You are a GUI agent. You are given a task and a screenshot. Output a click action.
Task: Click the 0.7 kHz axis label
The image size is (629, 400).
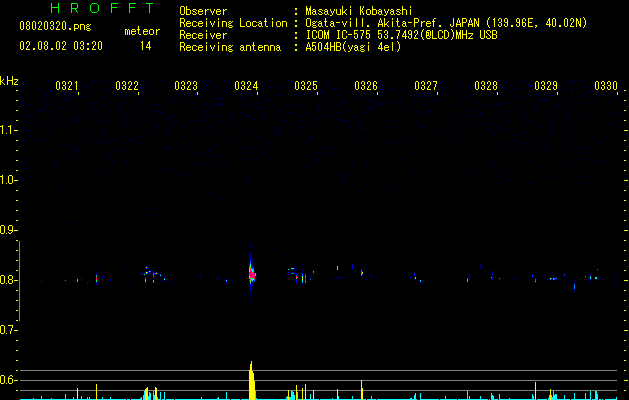8,330
